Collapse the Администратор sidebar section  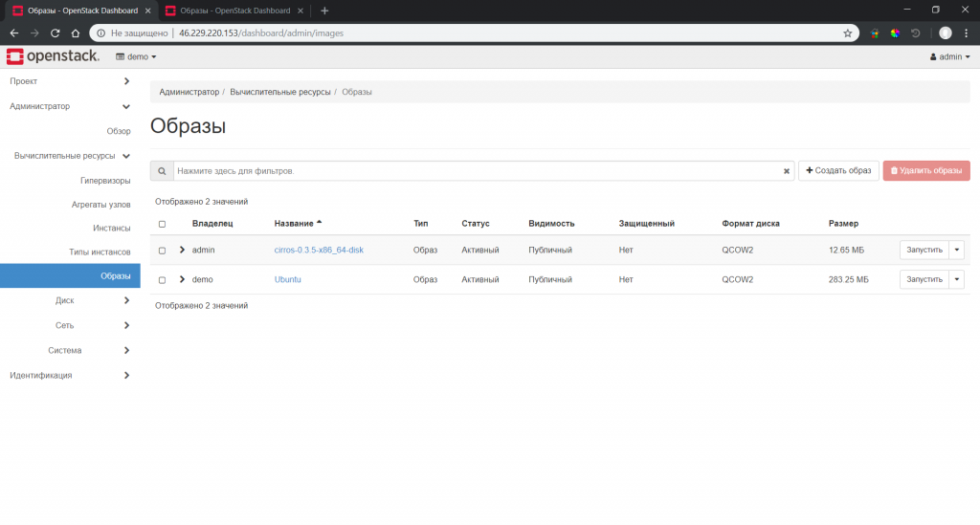click(x=70, y=106)
